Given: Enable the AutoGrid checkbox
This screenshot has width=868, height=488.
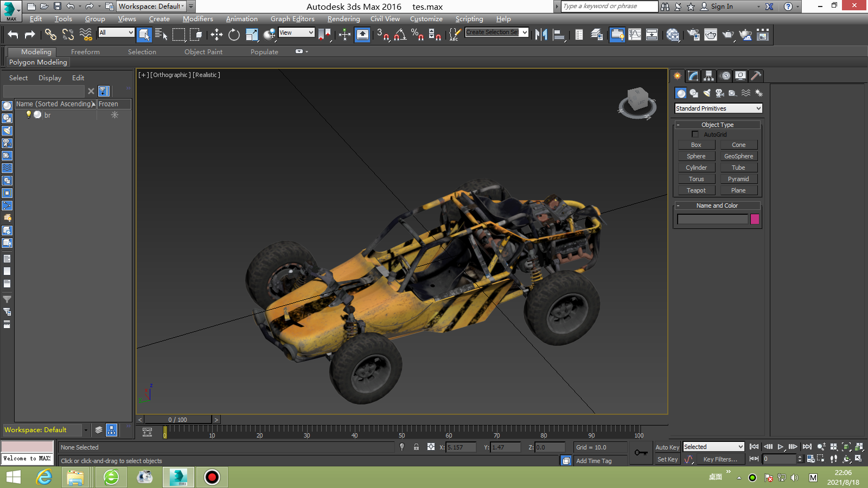Looking at the screenshot, I should [x=695, y=134].
